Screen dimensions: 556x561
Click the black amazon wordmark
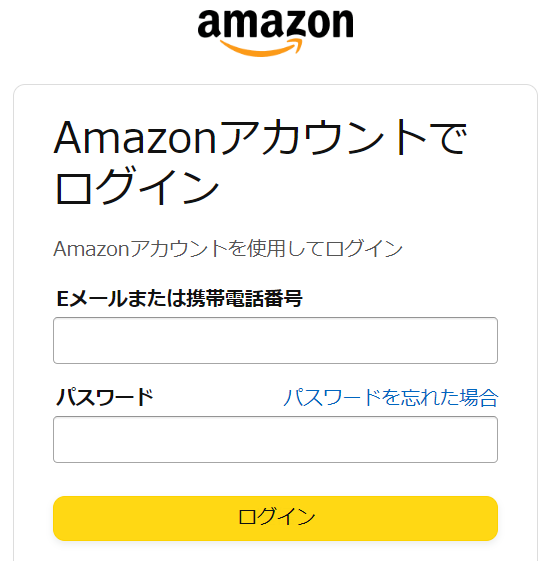coord(275,24)
